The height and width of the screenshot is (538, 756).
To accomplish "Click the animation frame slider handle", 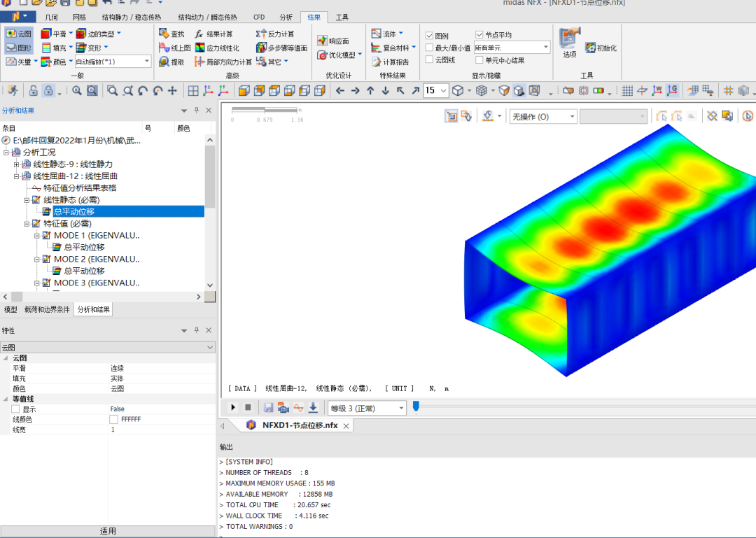I will (x=416, y=406).
